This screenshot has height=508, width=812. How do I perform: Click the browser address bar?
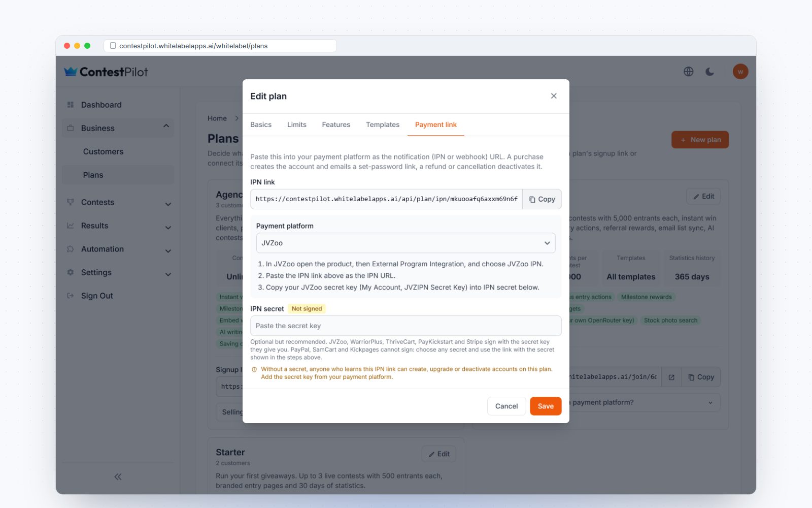click(x=220, y=46)
